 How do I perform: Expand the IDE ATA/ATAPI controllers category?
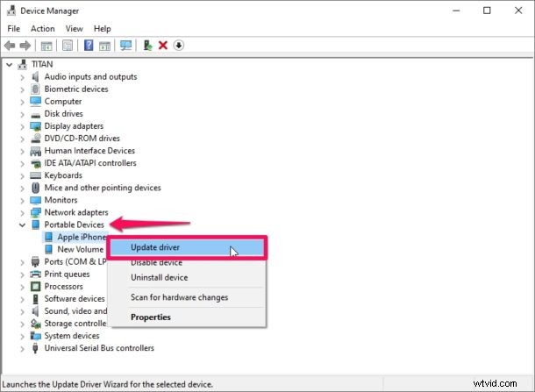click(x=22, y=163)
